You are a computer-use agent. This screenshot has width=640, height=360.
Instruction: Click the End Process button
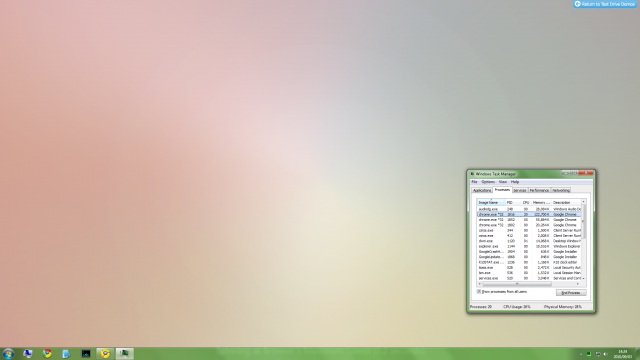(571, 293)
